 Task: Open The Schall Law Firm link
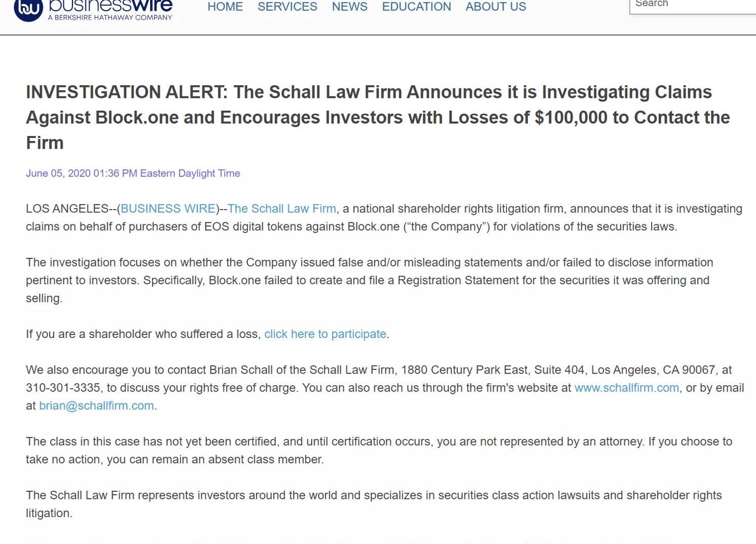(x=281, y=209)
